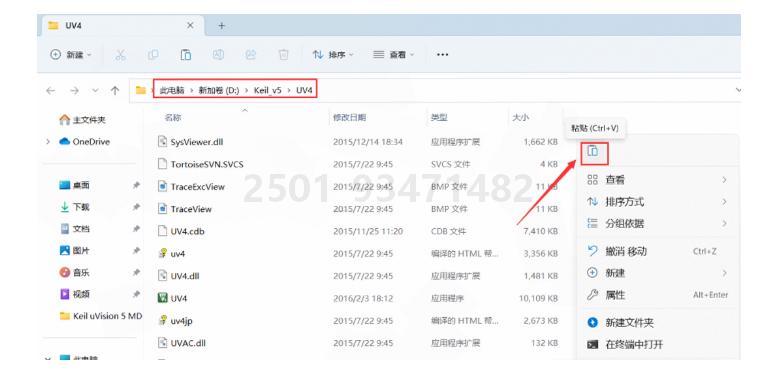Open 音乐 in the sidebar
Viewport: 779px width, 374px height.
75,273
